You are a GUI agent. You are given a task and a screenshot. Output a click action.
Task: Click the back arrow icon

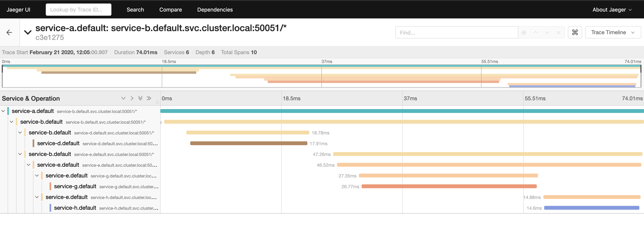click(9, 32)
